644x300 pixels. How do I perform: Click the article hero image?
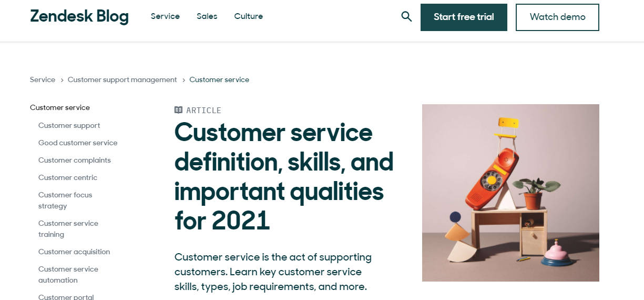tap(510, 193)
